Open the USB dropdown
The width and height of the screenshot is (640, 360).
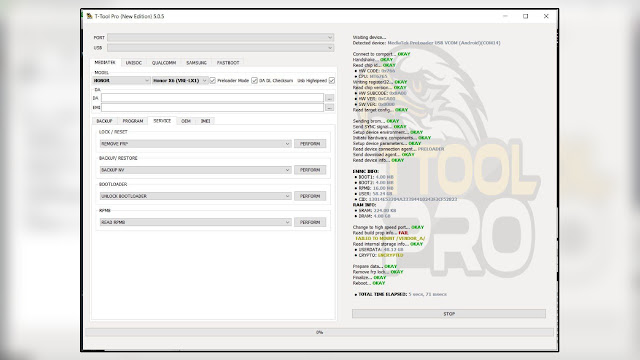click(x=220, y=48)
